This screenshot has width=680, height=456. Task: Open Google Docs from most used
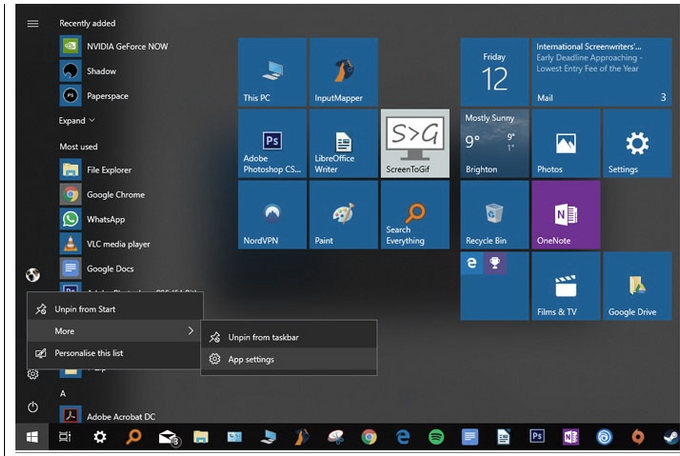[x=97, y=269]
